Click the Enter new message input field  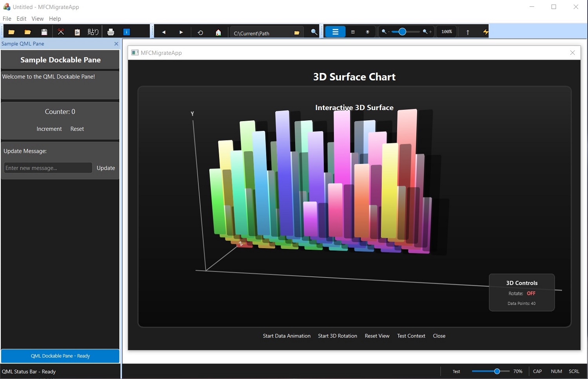coord(48,168)
